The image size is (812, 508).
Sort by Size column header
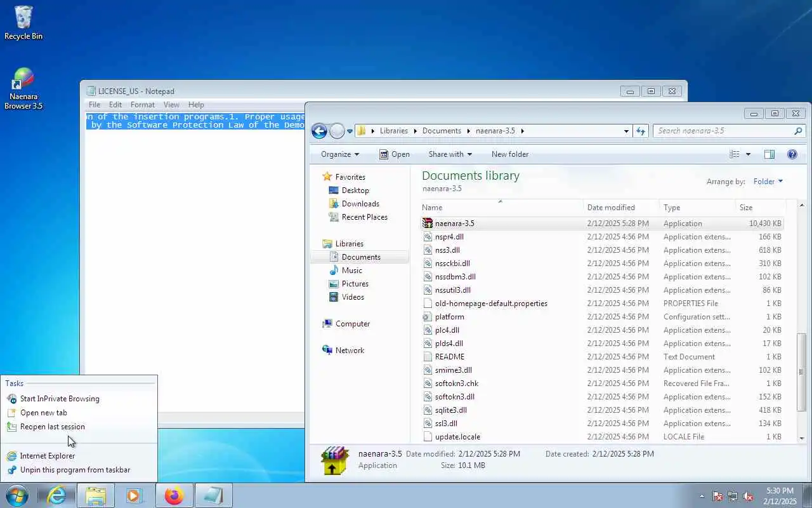click(x=761, y=208)
